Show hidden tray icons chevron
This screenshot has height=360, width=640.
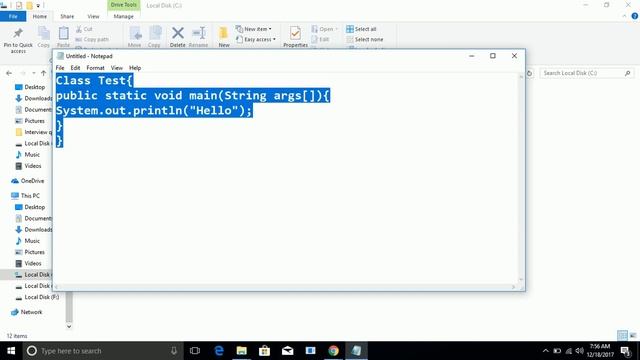pyautogui.click(x=546, y=351)
